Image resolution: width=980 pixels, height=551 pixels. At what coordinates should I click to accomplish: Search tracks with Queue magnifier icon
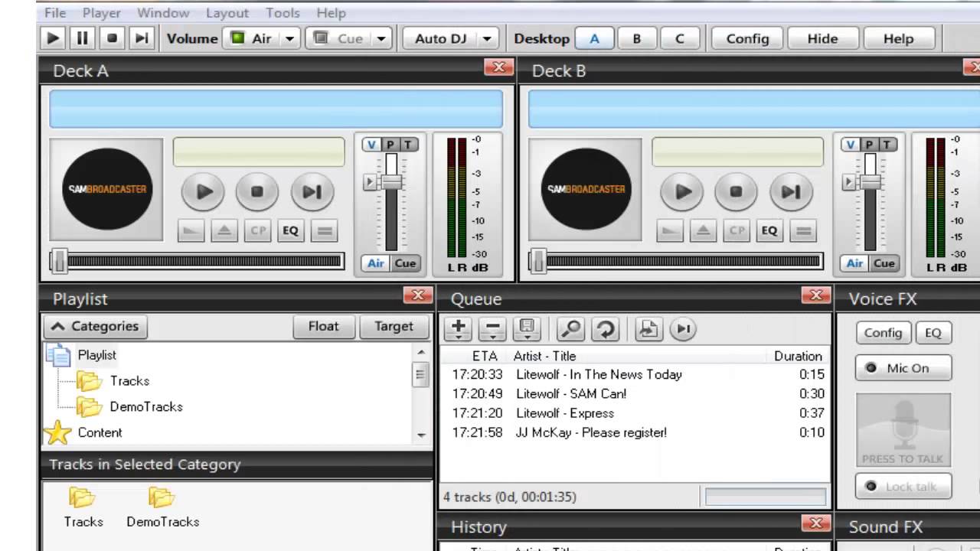[570, 329]
